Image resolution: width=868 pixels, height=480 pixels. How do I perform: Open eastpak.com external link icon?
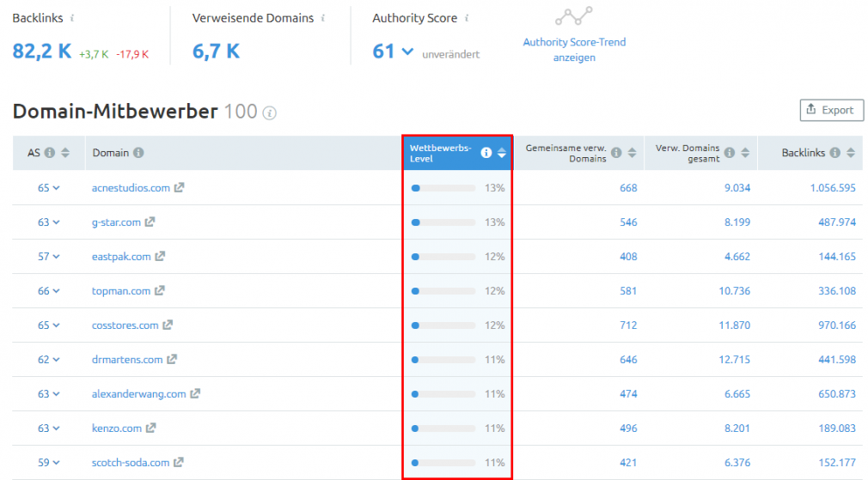point(160,256)
